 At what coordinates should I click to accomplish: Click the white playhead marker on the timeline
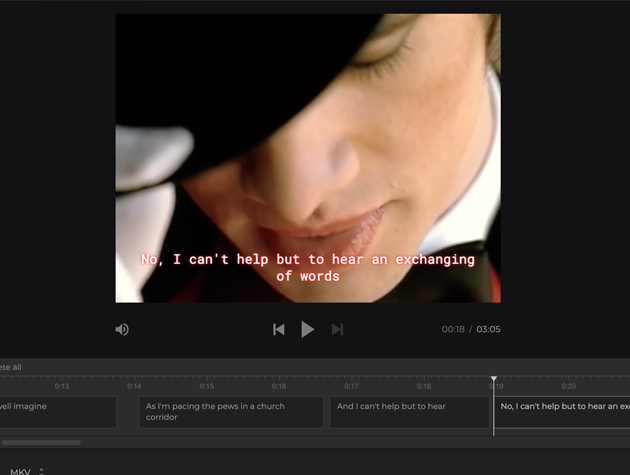coord(493,380)
